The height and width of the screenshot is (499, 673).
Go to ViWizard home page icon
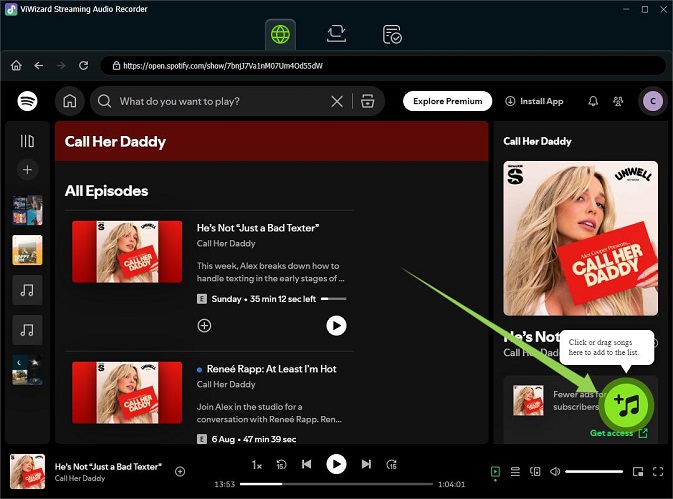[16, 65]
